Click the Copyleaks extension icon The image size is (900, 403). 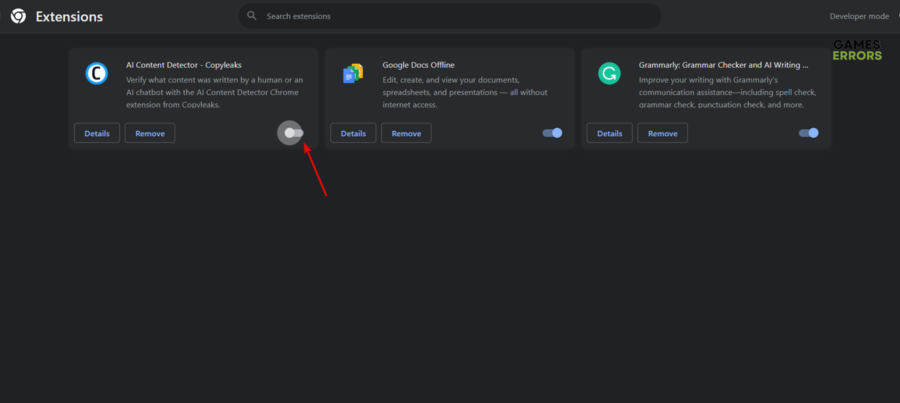point(97,73)
